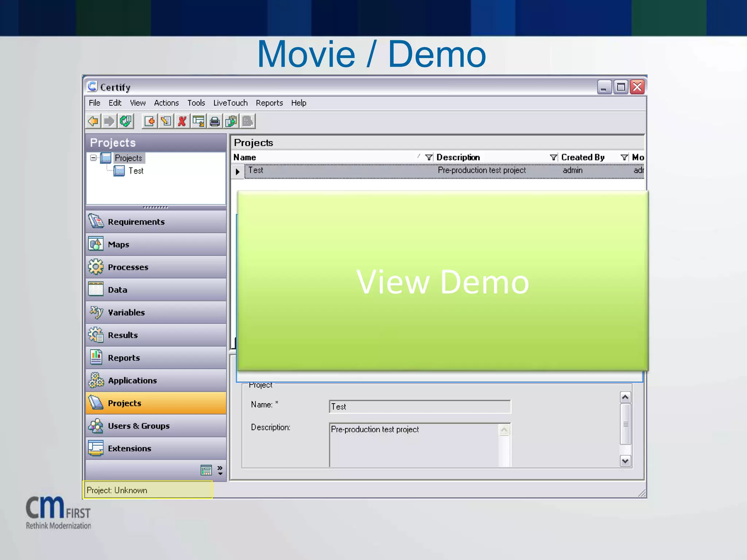747x560 pixels.
Task: Click the project Name input field
Action: tap(420, 407)
